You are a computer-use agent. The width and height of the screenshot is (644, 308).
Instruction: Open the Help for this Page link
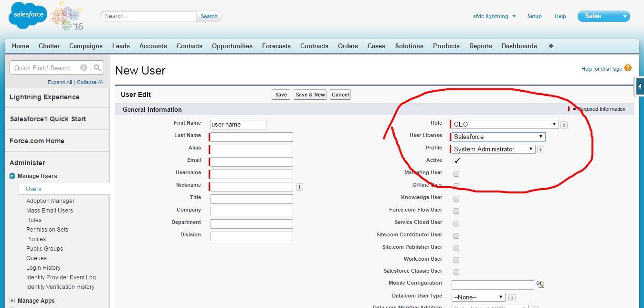pyautogui.click(x=602, y=69)
